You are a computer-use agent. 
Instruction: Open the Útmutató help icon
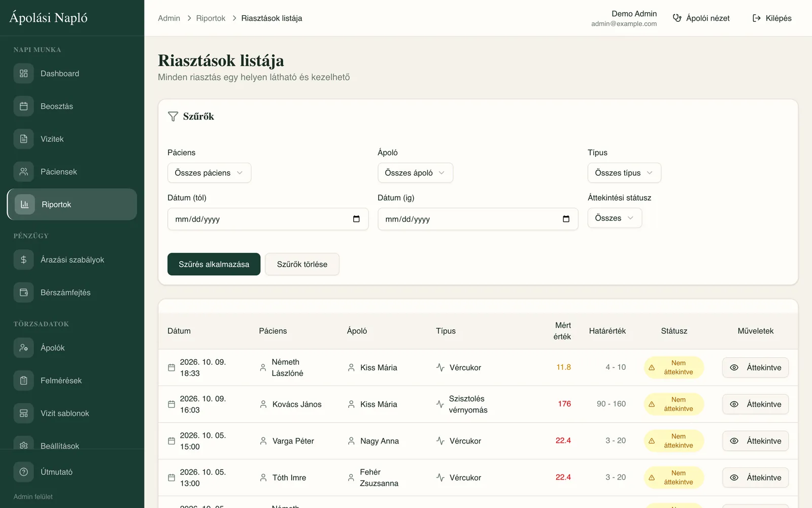[x=24, y=472]
